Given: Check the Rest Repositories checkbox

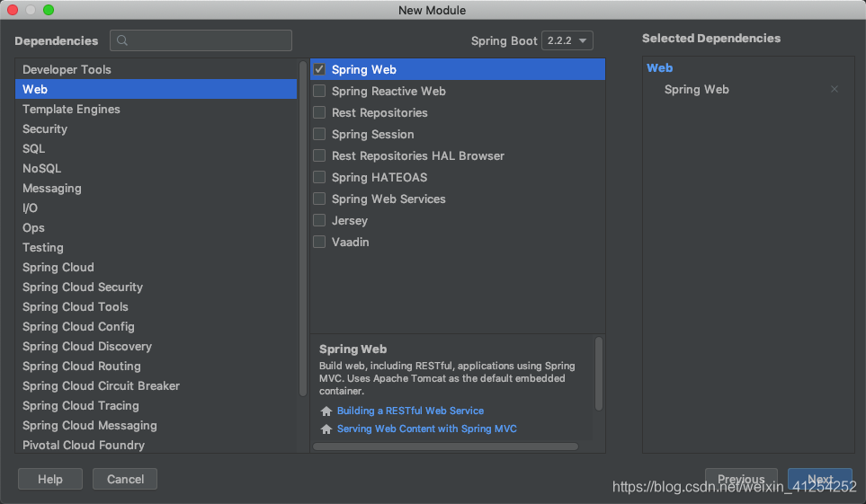Looking at the screenshot, I should 319,112.
